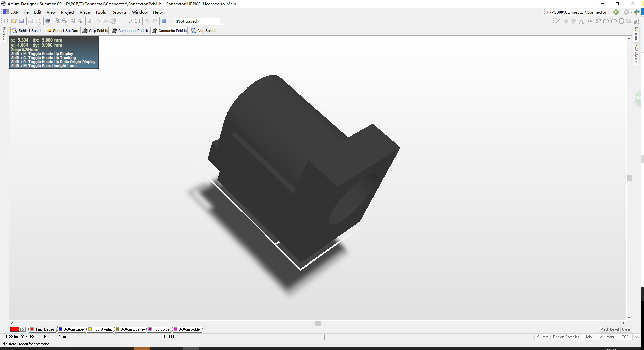Select the Bottom Overlay layer tab
This screenshot has height=350, width=644.
point(131,329)
